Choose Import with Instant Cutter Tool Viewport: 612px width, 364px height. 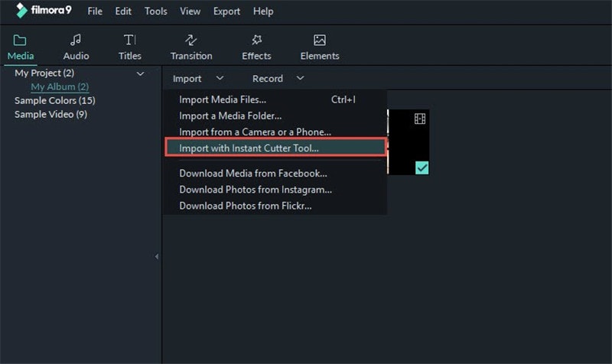[x=249, y=148]
